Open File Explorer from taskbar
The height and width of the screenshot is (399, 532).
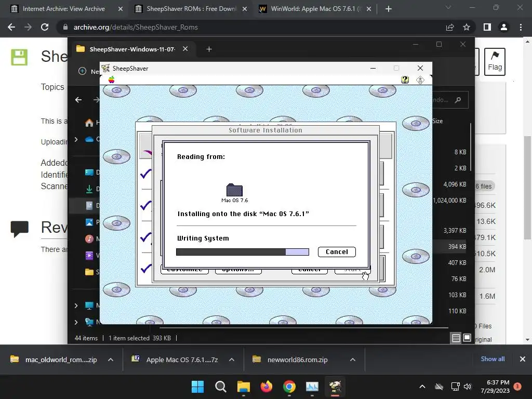(243, 387)
